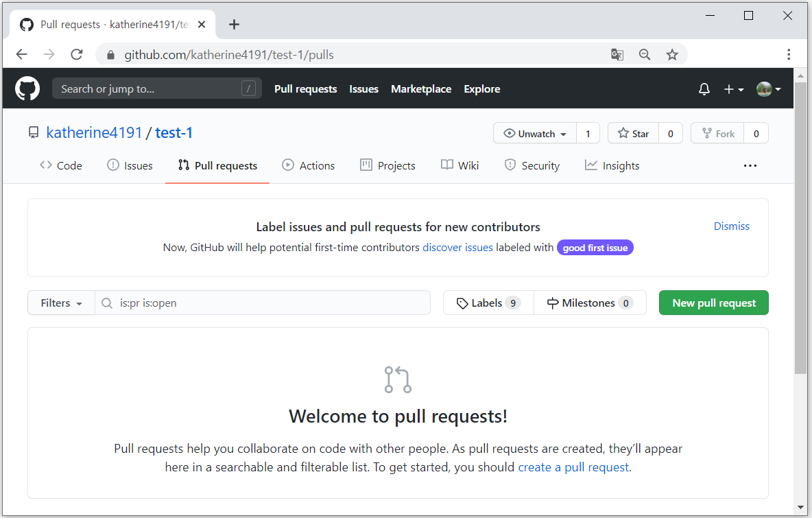
Task: Click the browser address bar URL
Action: [229, 55]
